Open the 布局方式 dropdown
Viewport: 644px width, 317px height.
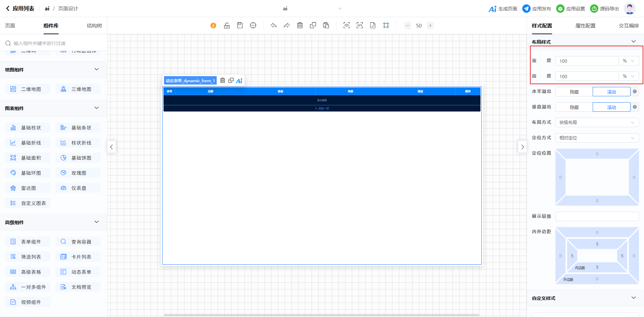coord(597,122)
